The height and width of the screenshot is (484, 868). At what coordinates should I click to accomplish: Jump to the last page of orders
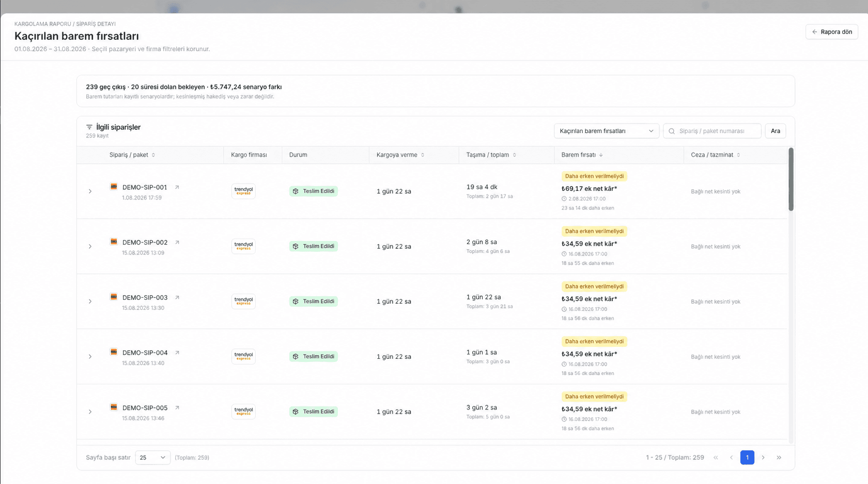point(779,458)
